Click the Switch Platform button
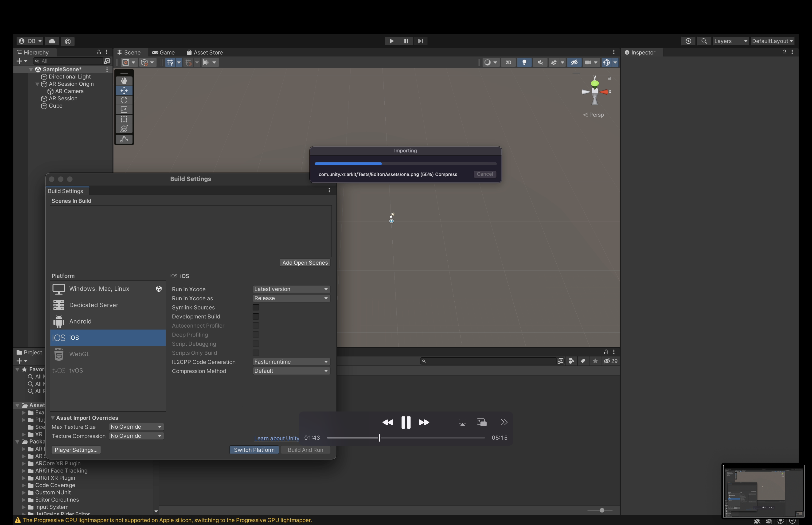The width and height of the screenshot is (812, 525). pyautogui.click(x=254, y=450)
